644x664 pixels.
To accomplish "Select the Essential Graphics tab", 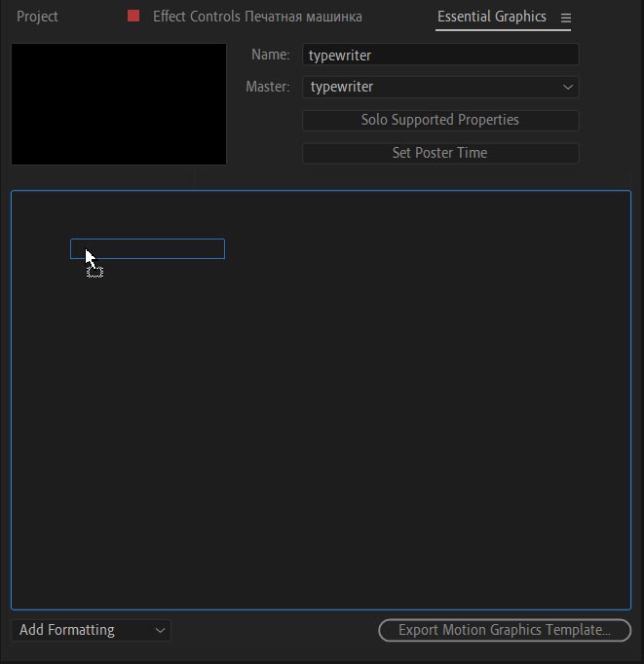I will (x=491, y=17).
